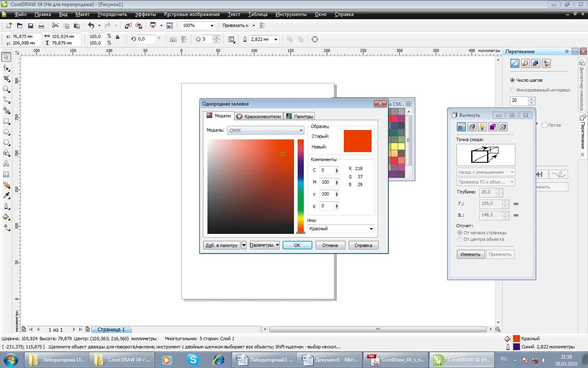Open 'Назад с уменьшением' dropdown
Screen dimensions: 588x368
click(486, 172)
